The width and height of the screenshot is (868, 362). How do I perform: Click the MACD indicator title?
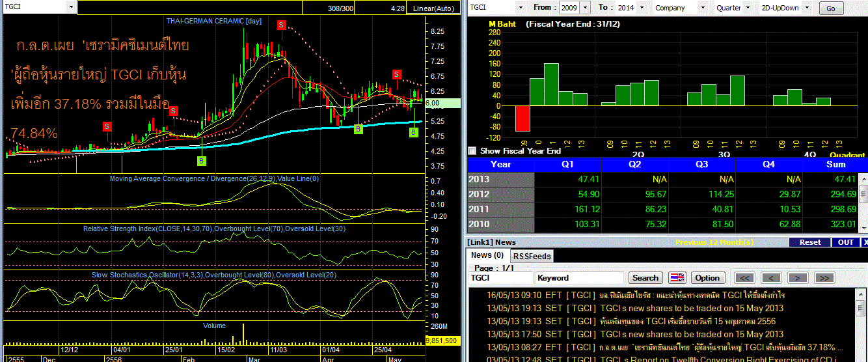[x=214, y=178]
